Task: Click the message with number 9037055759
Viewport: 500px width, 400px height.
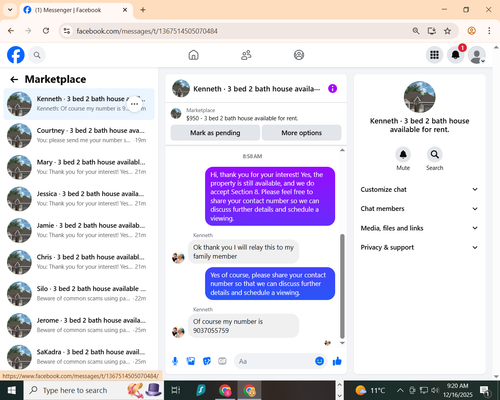Action: click(243, 326)
